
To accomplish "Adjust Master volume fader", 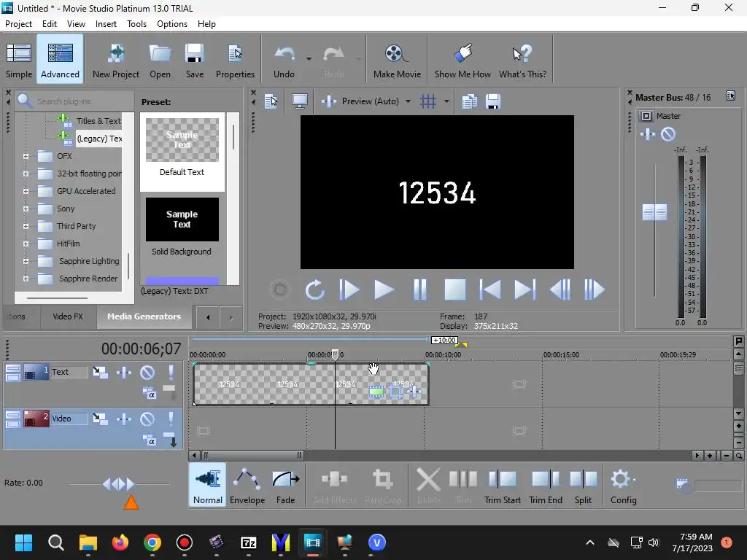I will click(654, 212).
